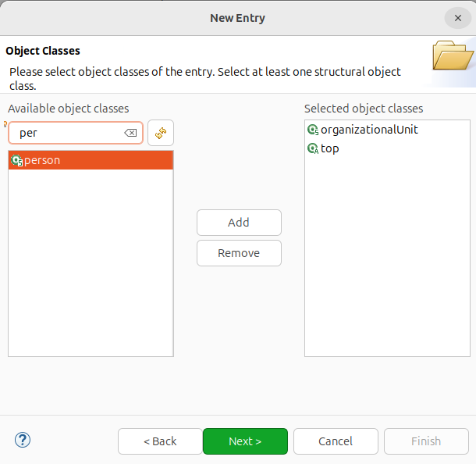Clear the filter text with the X icon
Screen dimensions: 476x464
tap(130, 134)
